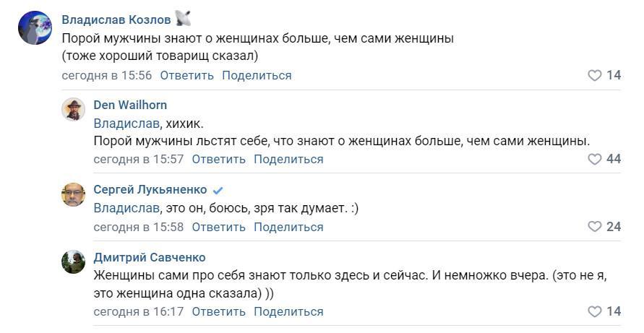Open Den Wailhorn's avatar
The image size is (644, 333).
pyautogui.click(x=74, y=110)
